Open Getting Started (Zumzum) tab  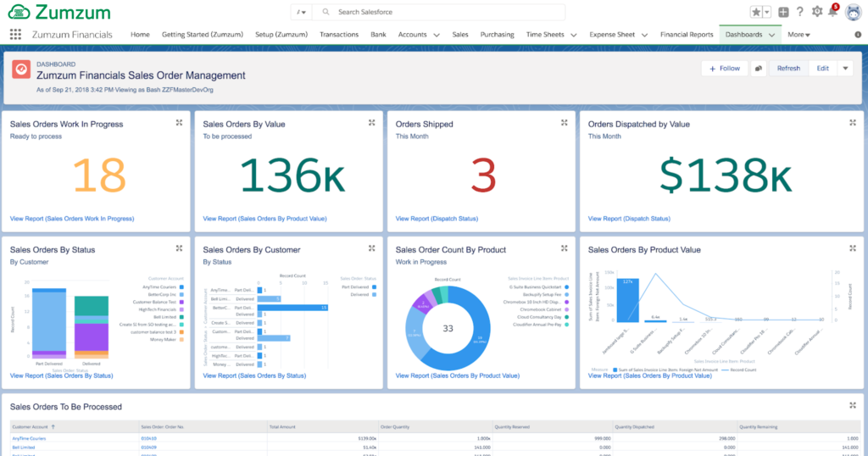click(x=202, y=34)
